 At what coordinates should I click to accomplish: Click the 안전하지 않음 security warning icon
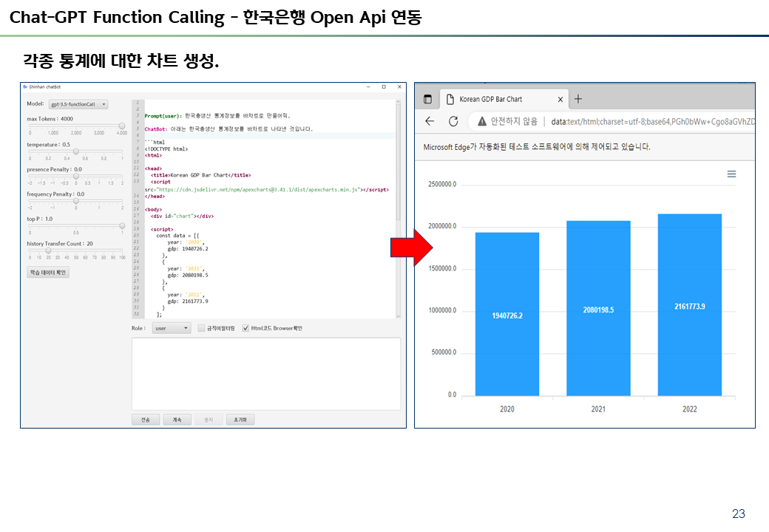tap(482, 121)
